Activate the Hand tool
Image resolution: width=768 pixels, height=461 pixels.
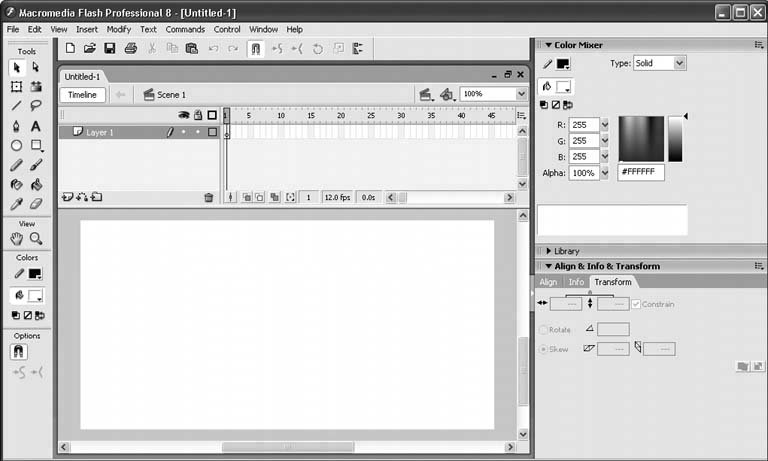[16, 239]
